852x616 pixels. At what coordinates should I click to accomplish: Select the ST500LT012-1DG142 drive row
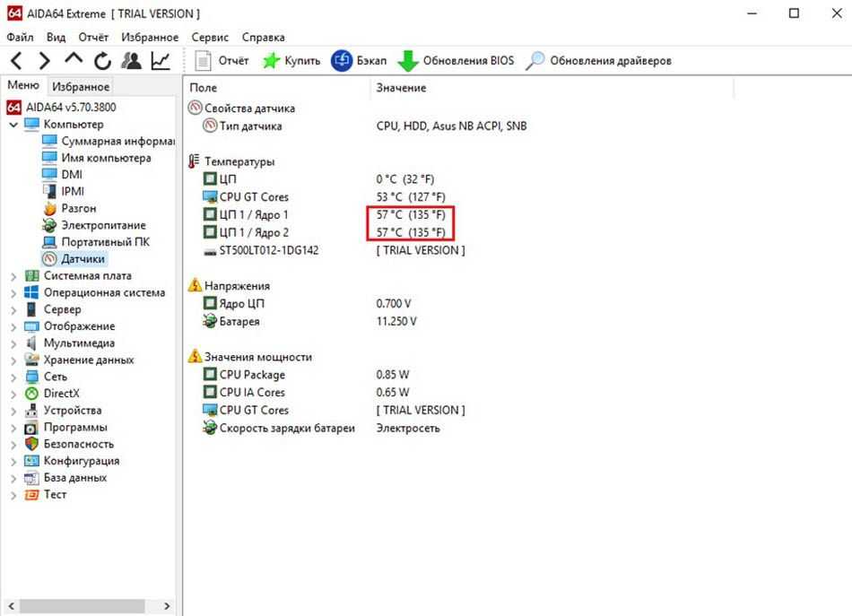(334, 250)
